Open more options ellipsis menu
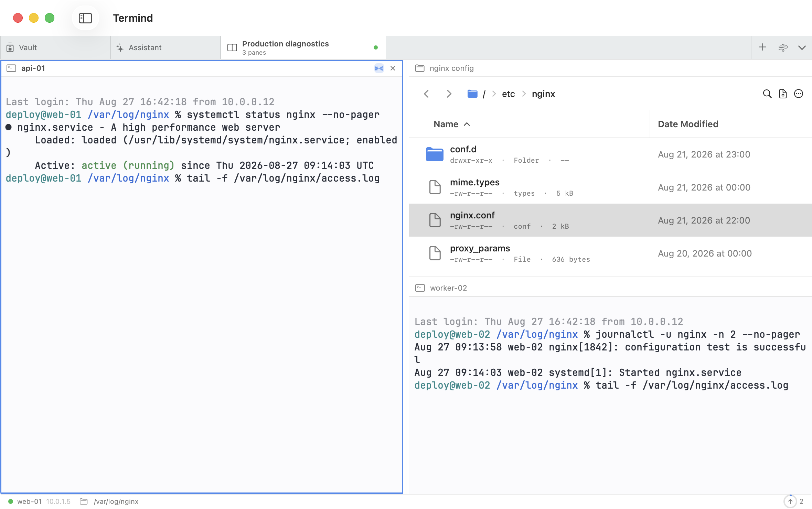Screen dimensions: 812x509 [x=798, y=94]
